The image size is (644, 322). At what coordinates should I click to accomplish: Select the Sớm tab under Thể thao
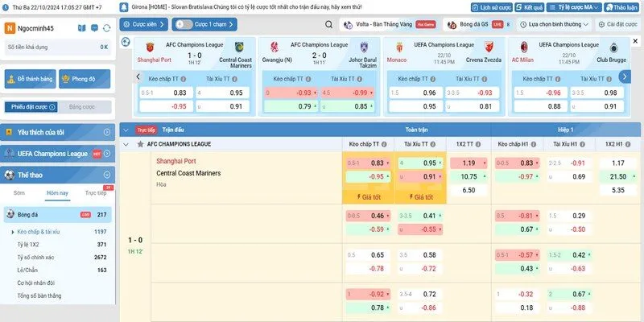point(19,193)
